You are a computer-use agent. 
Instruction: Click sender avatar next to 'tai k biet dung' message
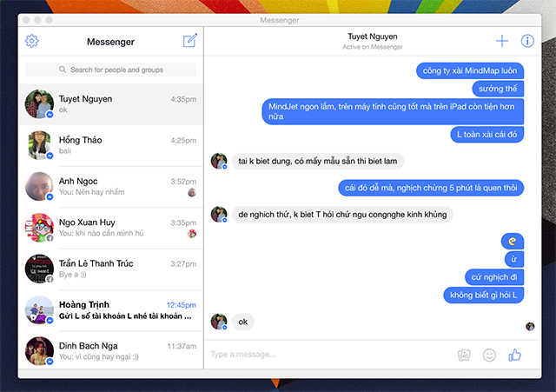point(219,161)
